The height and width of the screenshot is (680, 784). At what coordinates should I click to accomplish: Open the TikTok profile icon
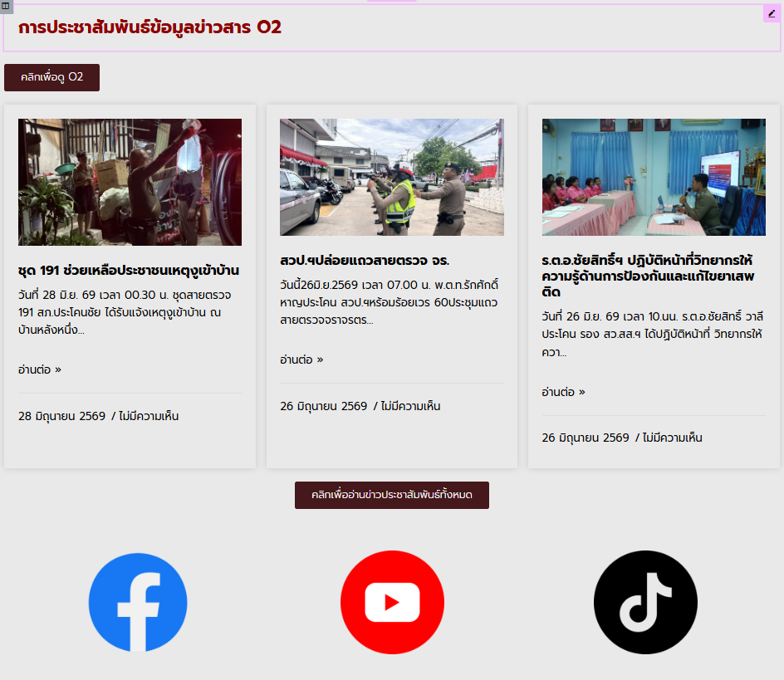click(x=645, y=603)
